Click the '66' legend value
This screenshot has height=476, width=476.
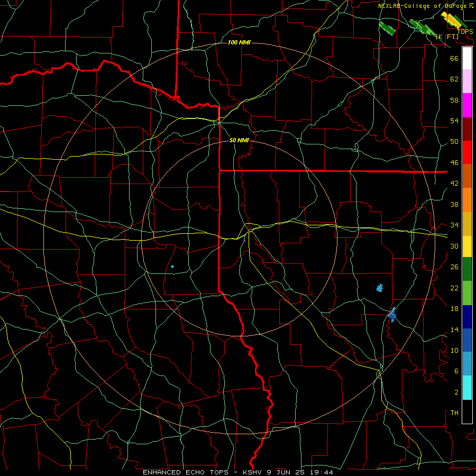coord(454,58)
